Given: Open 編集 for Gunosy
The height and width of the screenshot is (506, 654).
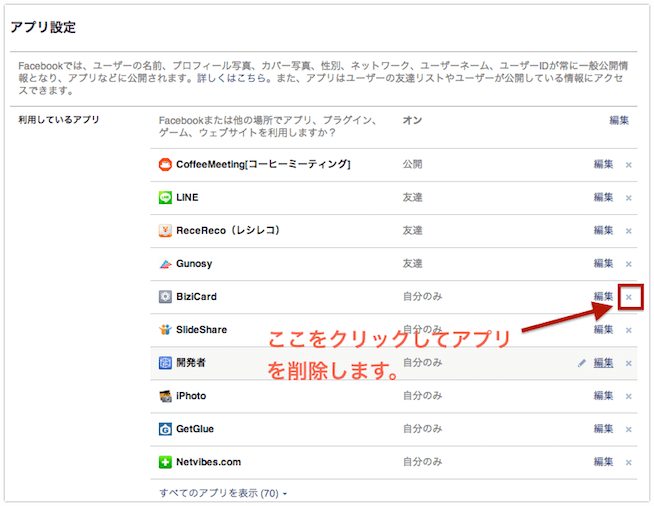Looking at the screenshot, I should (604, 263).
